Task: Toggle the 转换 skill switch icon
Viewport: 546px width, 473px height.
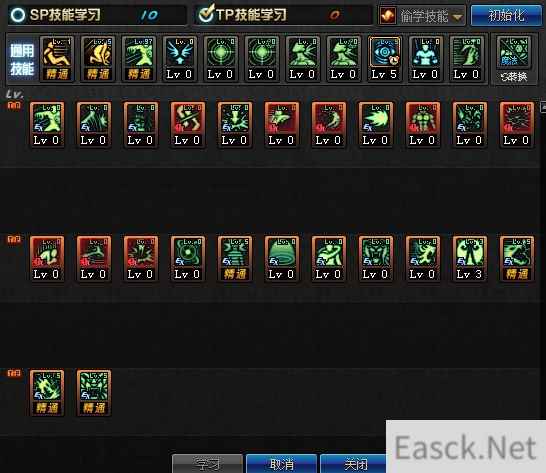Action: [514, 60]
